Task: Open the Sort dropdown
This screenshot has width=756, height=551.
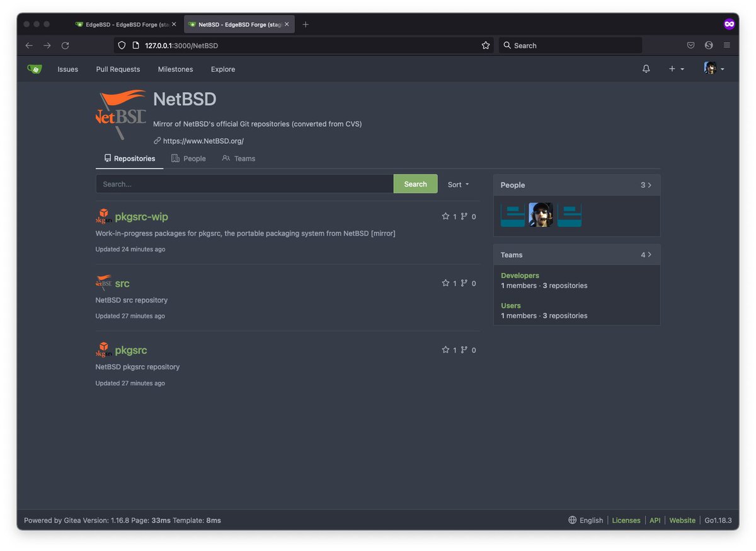Action: (x=458, y=184)
